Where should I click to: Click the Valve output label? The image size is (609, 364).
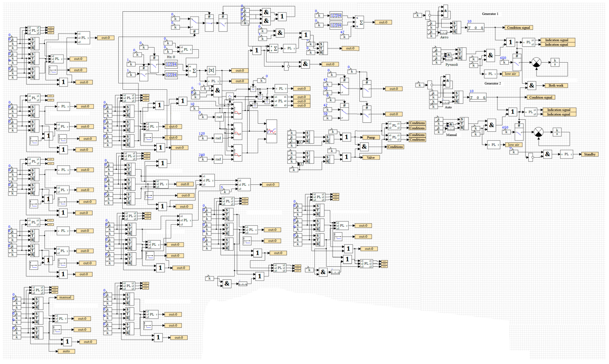click(x=371, y=157)
